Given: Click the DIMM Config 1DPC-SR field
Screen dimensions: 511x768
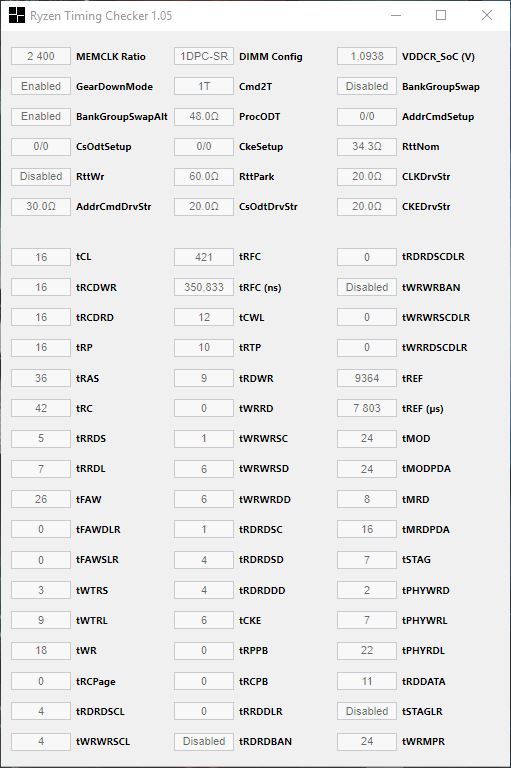Looking at the screenshot, I should pos(204,56).
